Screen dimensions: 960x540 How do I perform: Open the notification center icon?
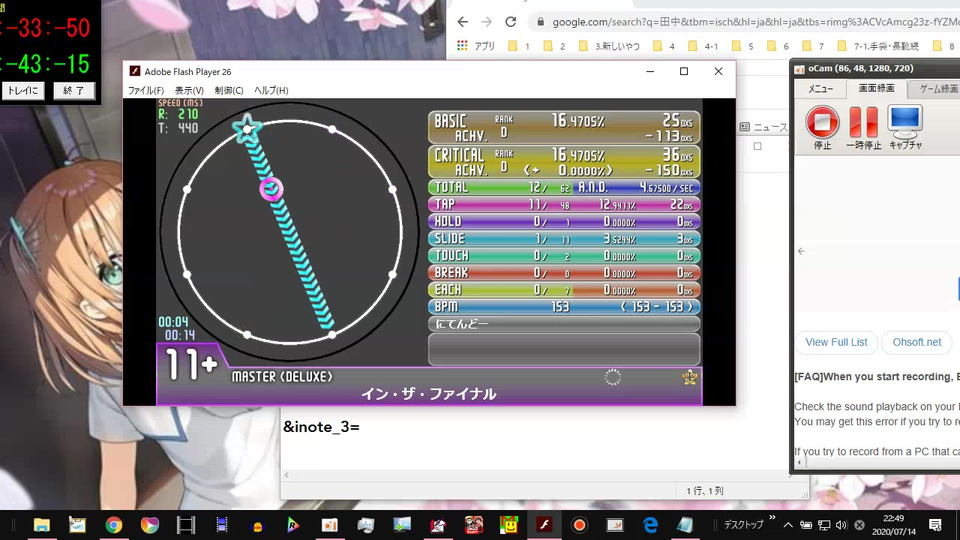(935, 525)
